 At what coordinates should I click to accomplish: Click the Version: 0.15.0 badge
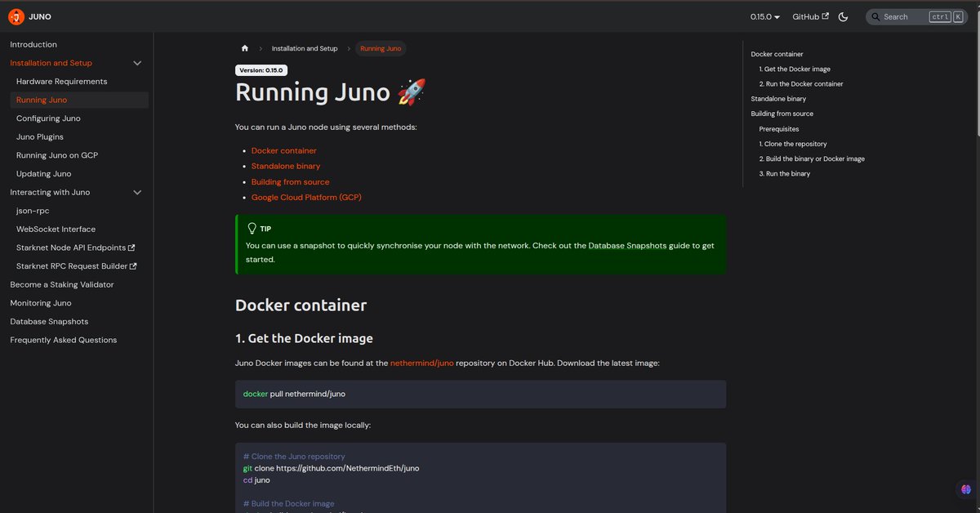coord(261,70)
